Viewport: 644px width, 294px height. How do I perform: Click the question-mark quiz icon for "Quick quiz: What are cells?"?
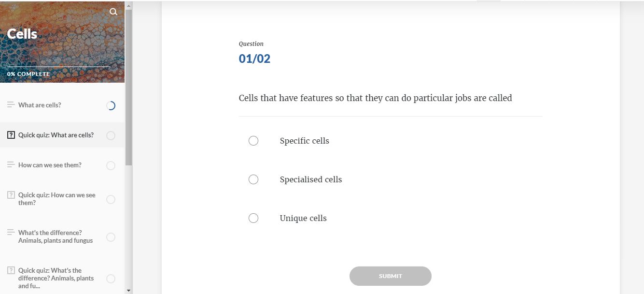tap(12, 135)
